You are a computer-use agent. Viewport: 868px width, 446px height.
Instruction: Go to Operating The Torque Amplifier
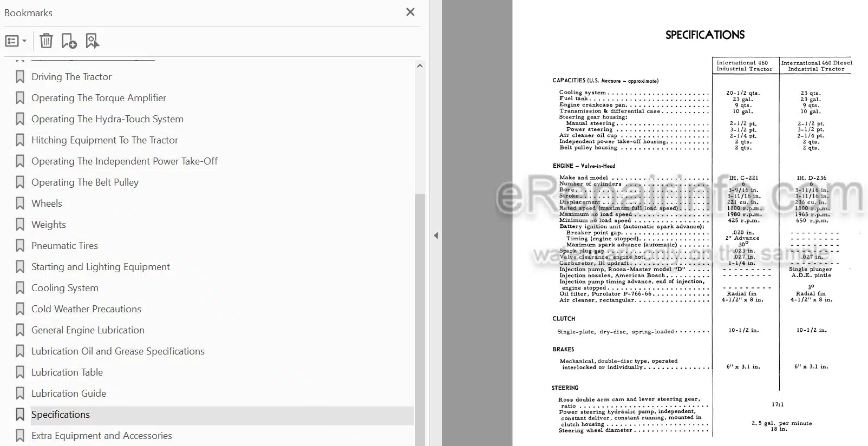click(x=99, y=98)
